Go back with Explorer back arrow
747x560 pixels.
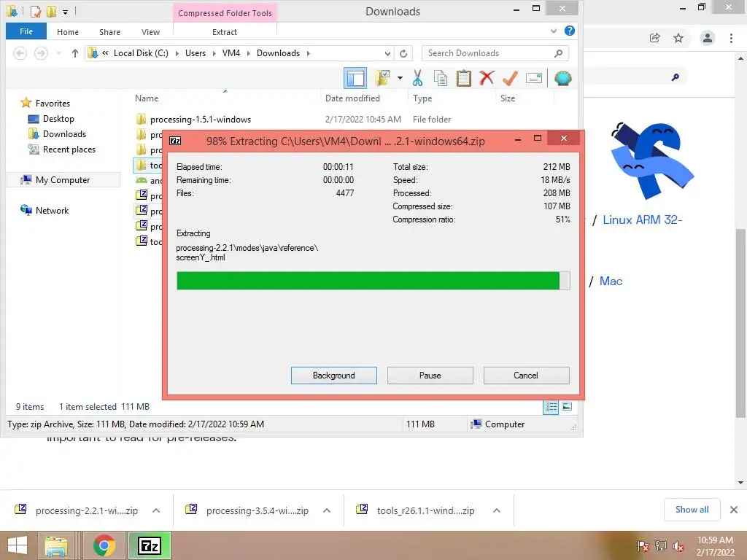point(20,53)
